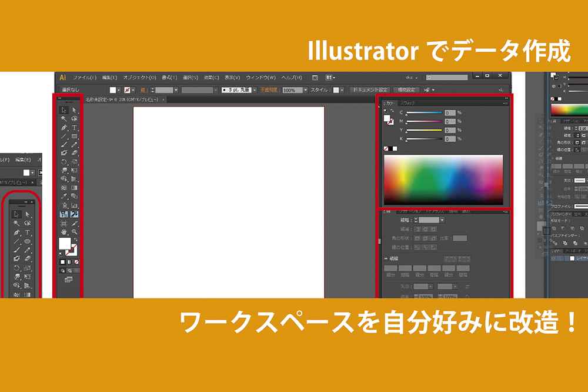Expand the Stroke panel 線幅 weight dropdown
Viewport: 588px width, 392px height.
coord(443,220)
